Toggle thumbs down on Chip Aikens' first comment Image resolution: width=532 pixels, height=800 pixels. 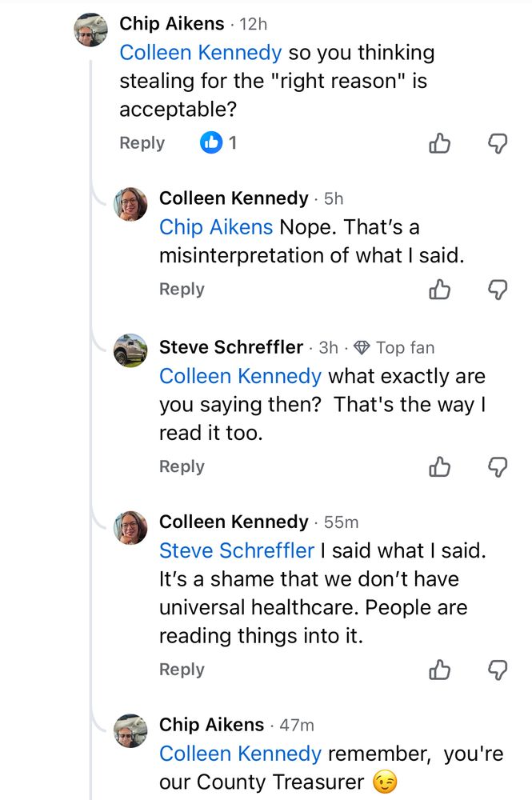497,143
